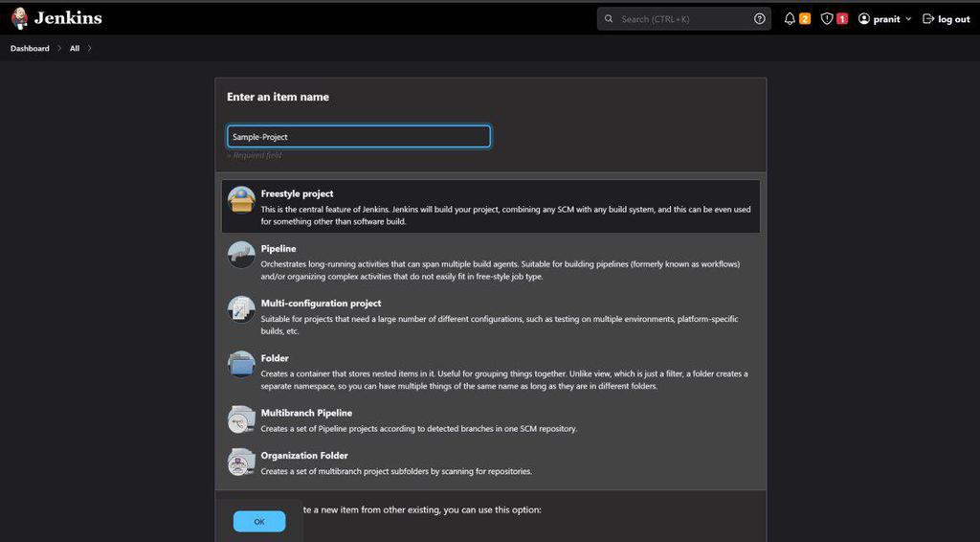Select the Folder icon
This screenshot has height=542, width=980.
tap(241, 365)
